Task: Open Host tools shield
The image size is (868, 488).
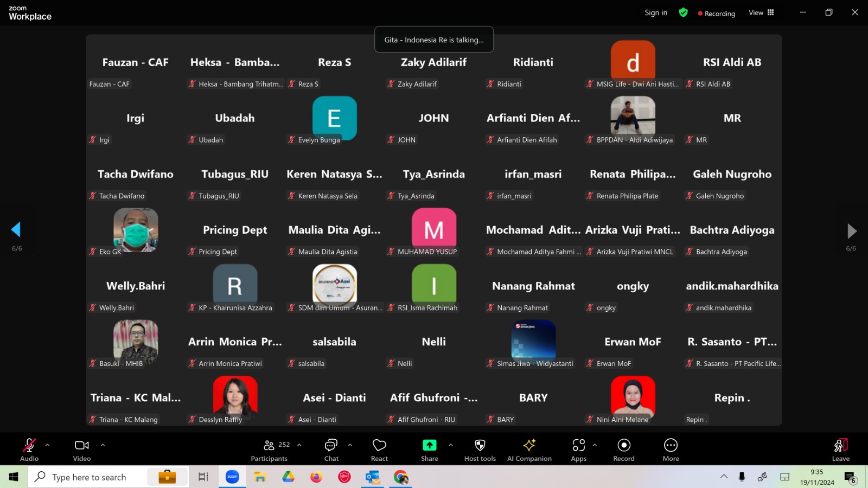Action: (480, 450)
